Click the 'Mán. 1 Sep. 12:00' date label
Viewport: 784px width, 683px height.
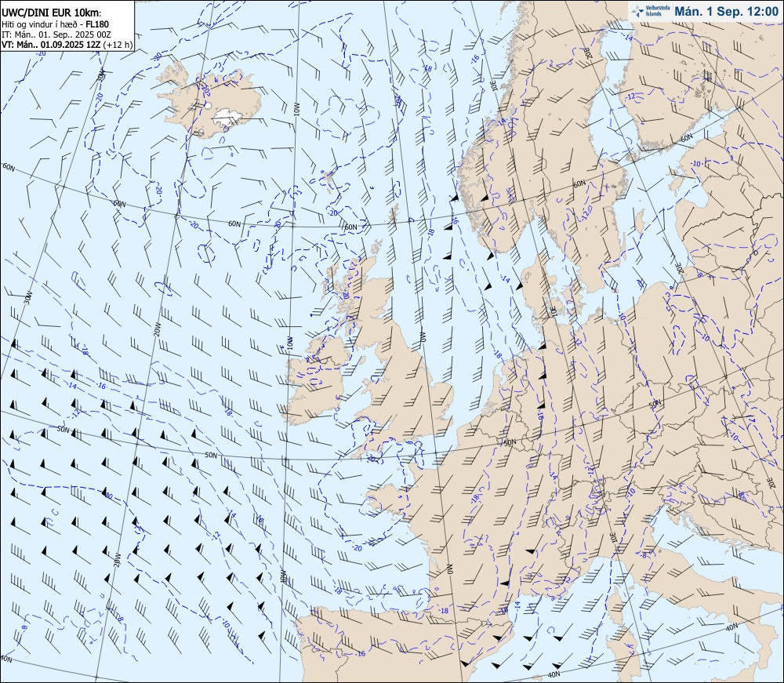tap(726, 11)
